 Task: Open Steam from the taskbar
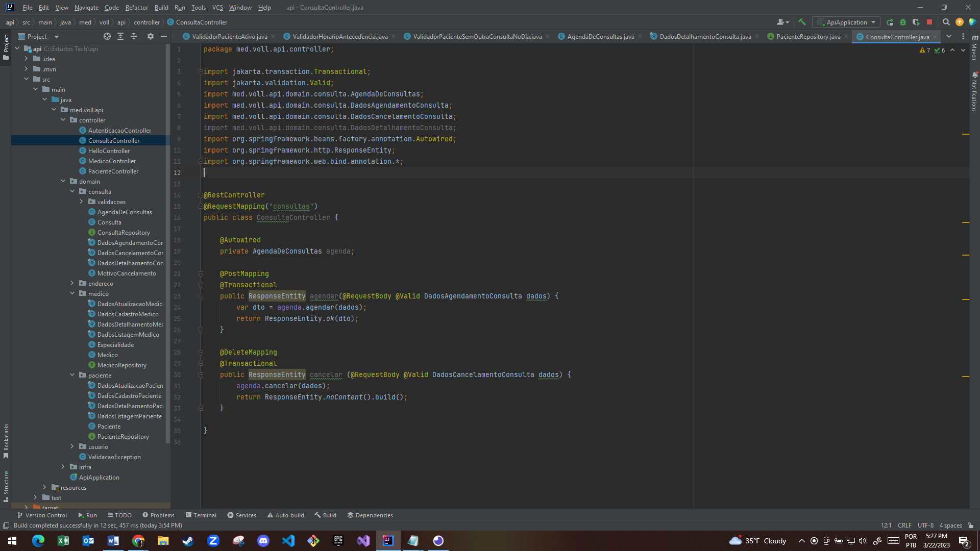[188, 541]
